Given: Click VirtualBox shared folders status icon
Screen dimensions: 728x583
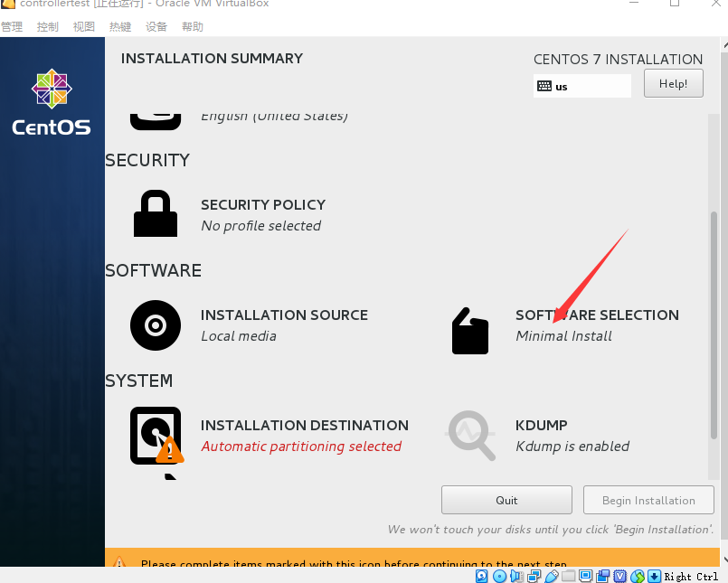Looking at the screenshot, I should (568, 576).
